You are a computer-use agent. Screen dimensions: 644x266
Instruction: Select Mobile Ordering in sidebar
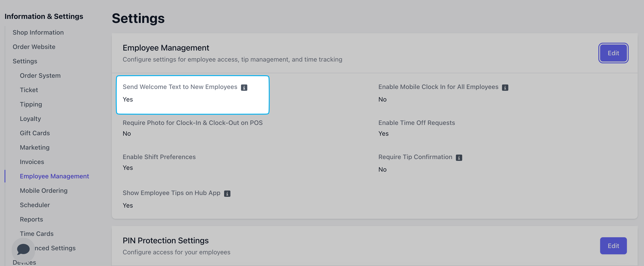click(43, 190)
